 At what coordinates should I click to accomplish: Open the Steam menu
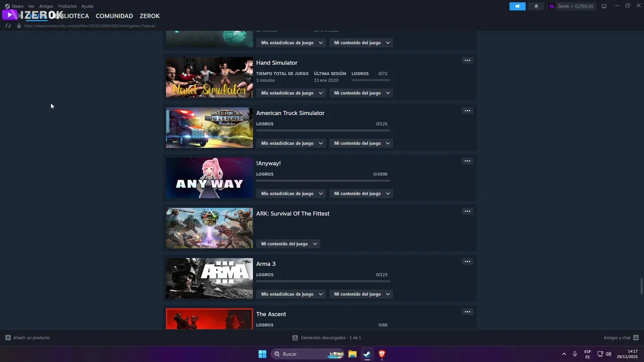pyautogui.click(x=18, y=6)
